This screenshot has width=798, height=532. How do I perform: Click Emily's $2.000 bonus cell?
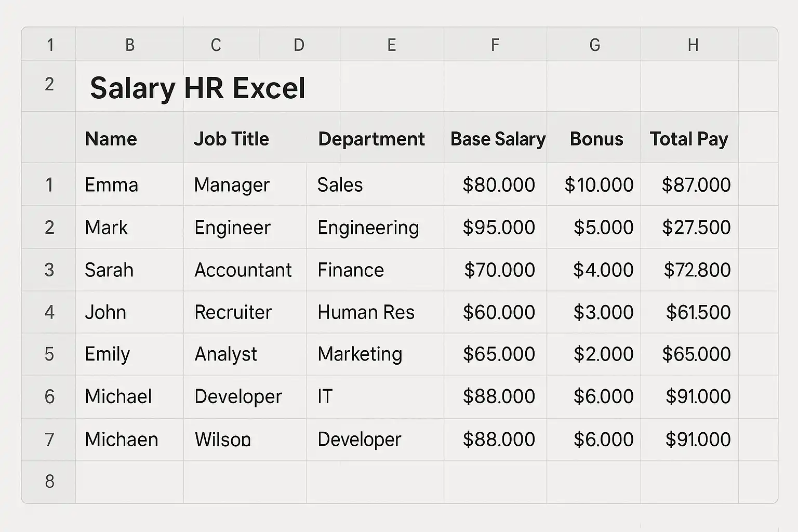click(x=603, y=354)
